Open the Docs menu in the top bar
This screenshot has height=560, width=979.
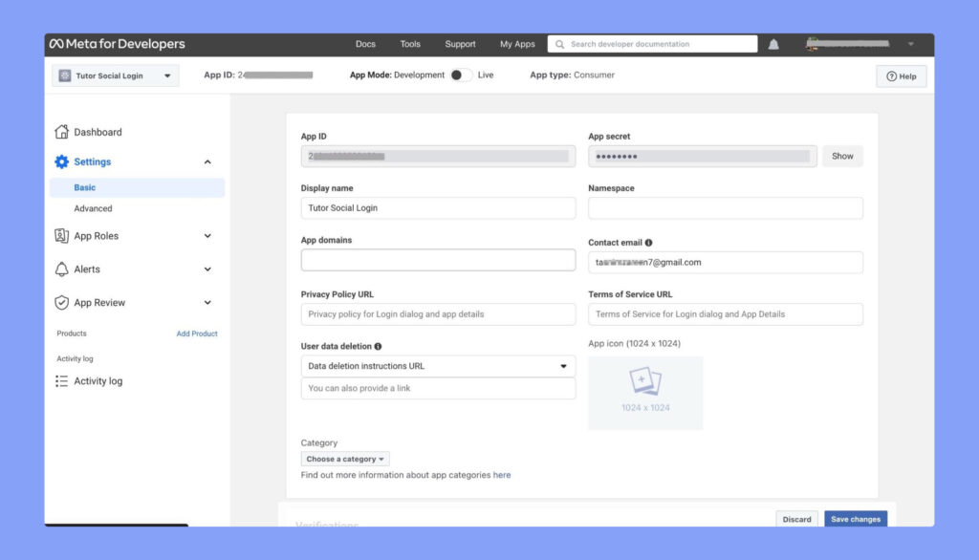365,43
